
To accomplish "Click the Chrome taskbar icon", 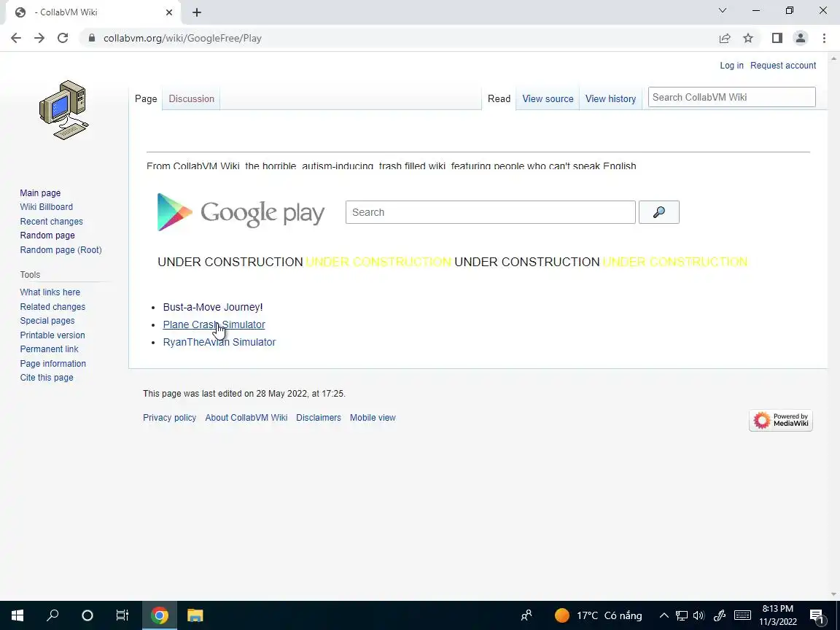I will point(159,615).
